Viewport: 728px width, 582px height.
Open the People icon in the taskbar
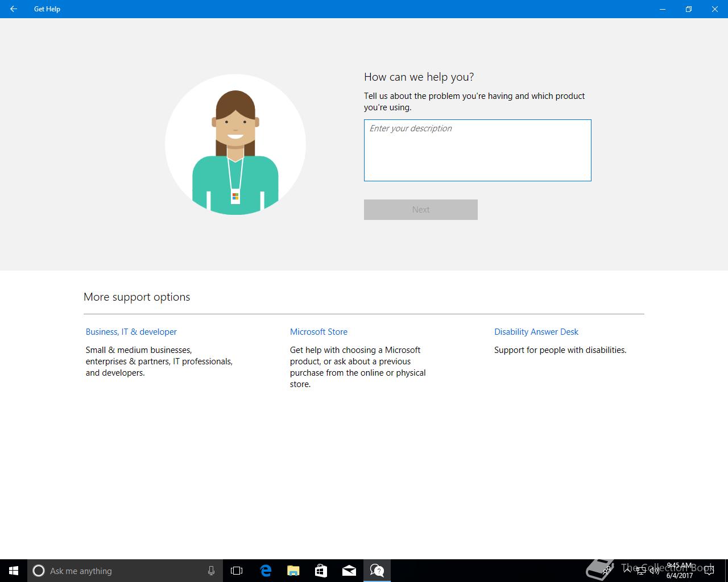click(607, 569)
